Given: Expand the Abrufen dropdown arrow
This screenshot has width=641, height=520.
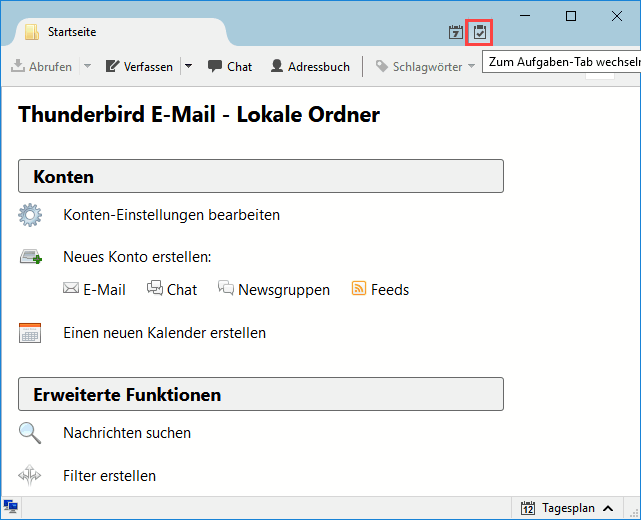Looking at the screenshot, I should [x=87, y=66].
